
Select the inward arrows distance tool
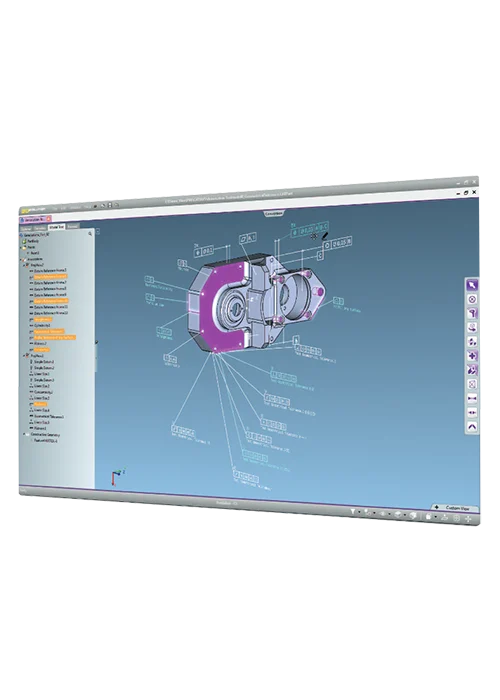[x=472, y=398]
